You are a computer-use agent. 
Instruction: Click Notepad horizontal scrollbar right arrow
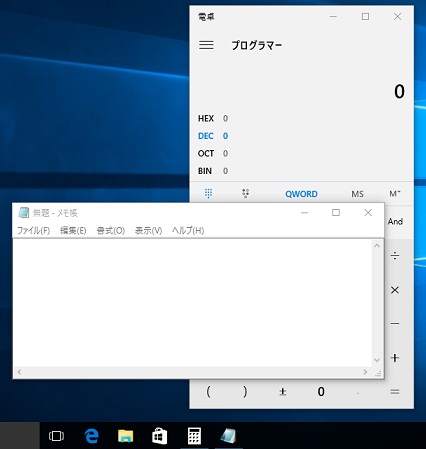coord(365,372)
